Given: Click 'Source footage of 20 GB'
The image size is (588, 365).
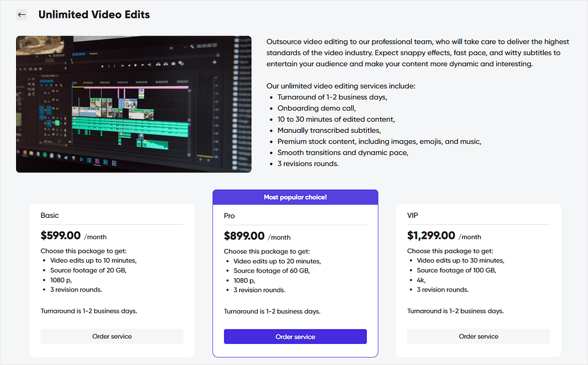Looking at the screenshot, I should (x=88, y=270).
